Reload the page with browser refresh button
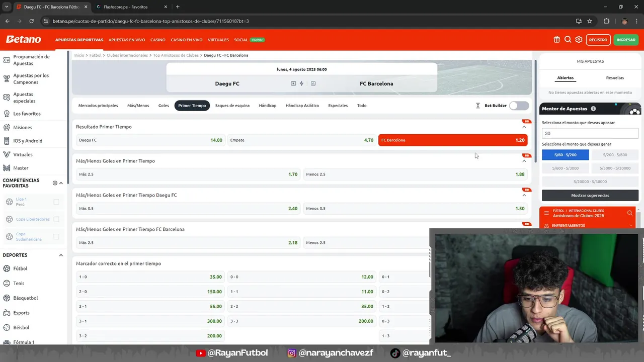This screenshot has width=644, height=362. click(31, 21)
